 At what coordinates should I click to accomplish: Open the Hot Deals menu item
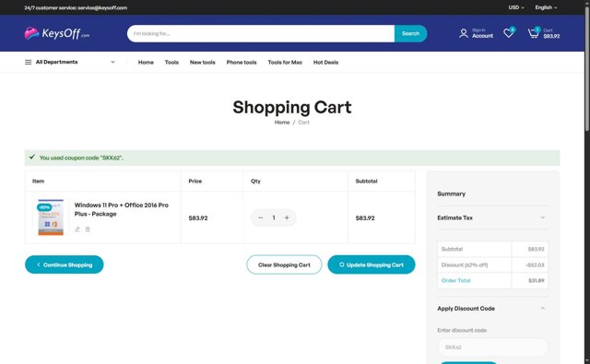point(325,63)
